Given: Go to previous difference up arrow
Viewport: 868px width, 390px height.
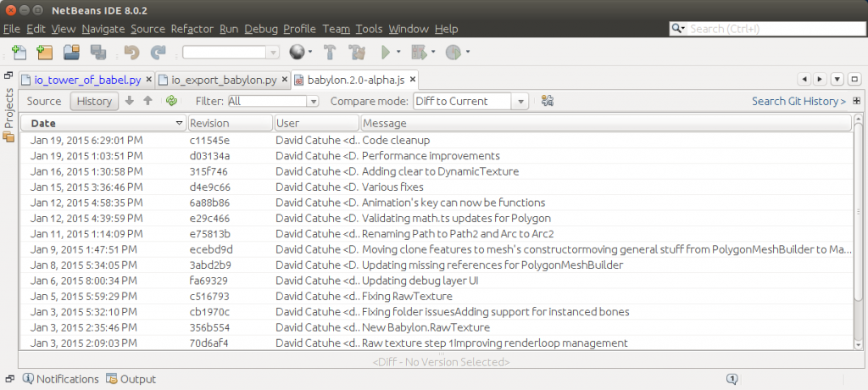Looking at the screenshot, I should click(x=147, y=101).
